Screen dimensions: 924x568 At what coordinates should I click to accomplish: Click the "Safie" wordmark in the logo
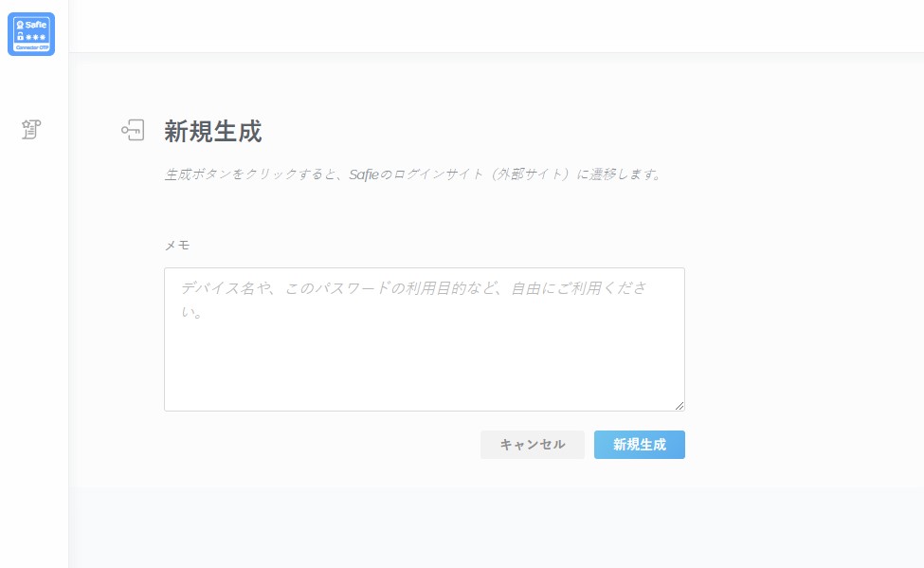tap(36, 24)
